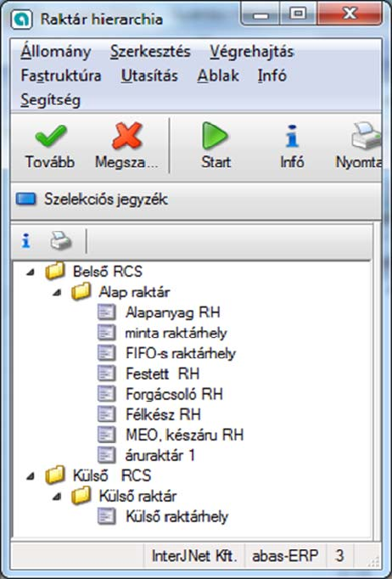Click the green Start play icon

216,136
